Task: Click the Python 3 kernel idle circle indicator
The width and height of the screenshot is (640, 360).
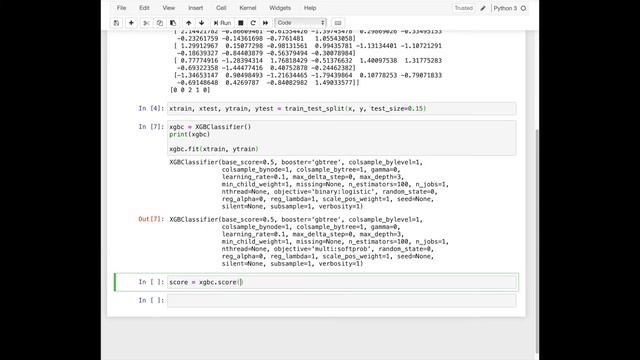Action: click(523, 8)
